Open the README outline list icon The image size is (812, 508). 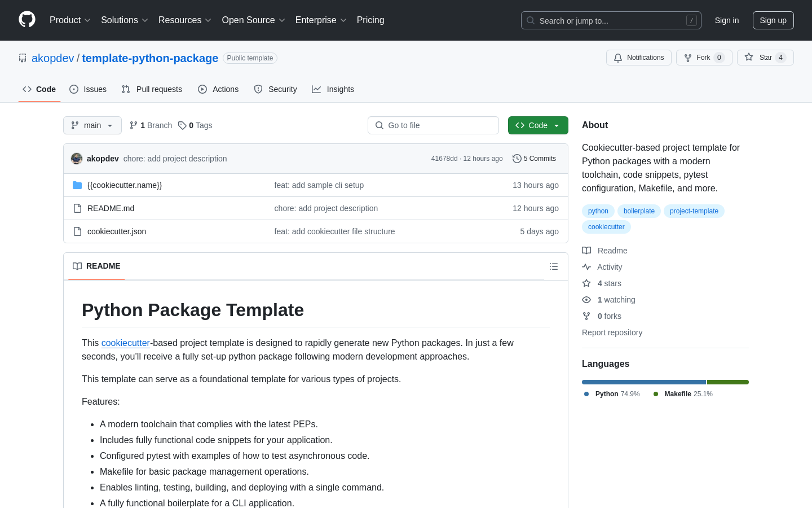pyautogui.click(x=554, y=266)
